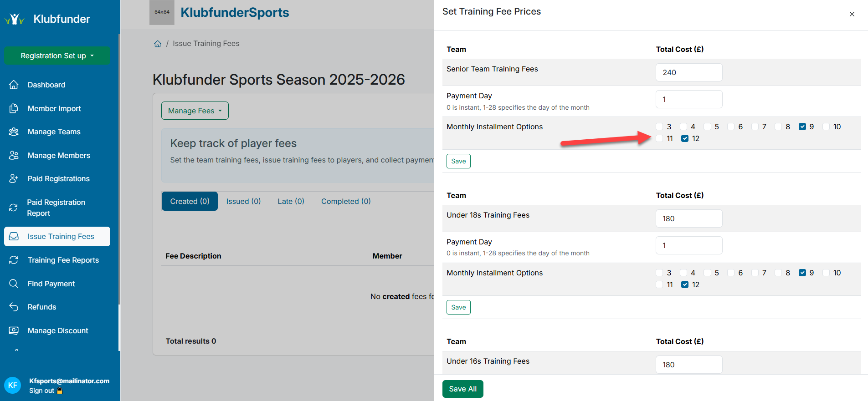Click the Refunds undo arrow icon
The width and height of the screenshot is (868, 401).
click(x=14, y=307)
